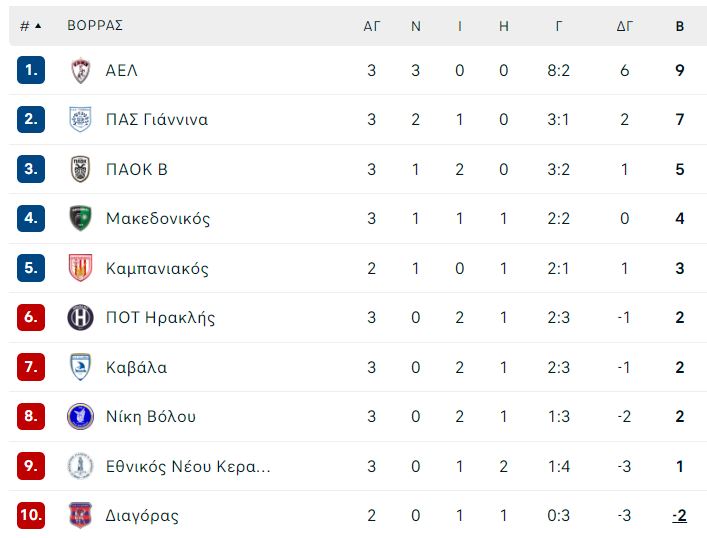Click the Καβάλα team shield icon
The width and height of the screenshot is (707, 538).
(x=81, y=367)
